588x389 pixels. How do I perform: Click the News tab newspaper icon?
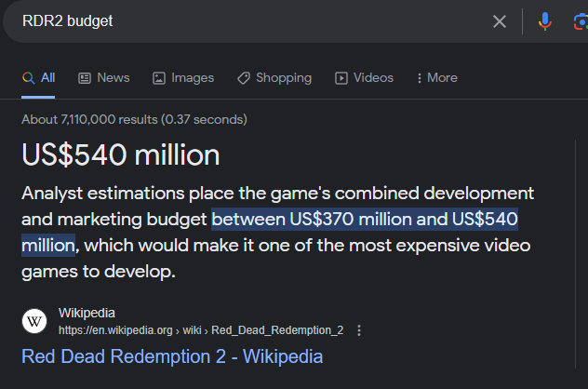point(85,78)
